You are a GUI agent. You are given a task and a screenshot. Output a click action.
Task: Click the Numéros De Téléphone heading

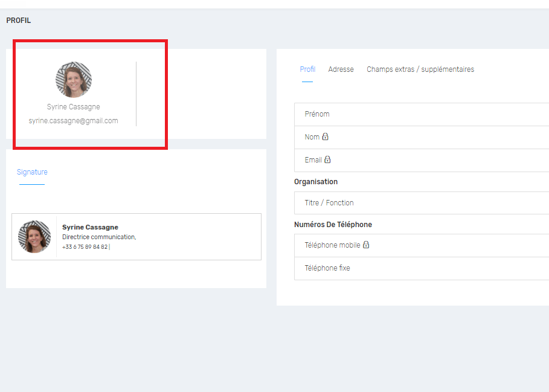point(333,224)
